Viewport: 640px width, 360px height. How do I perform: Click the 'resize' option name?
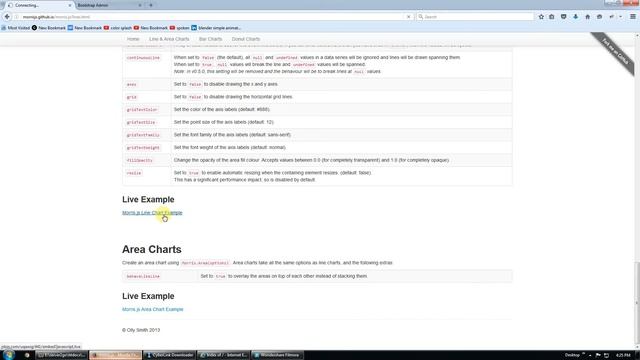pyautogui.click(x=134, y=173)
